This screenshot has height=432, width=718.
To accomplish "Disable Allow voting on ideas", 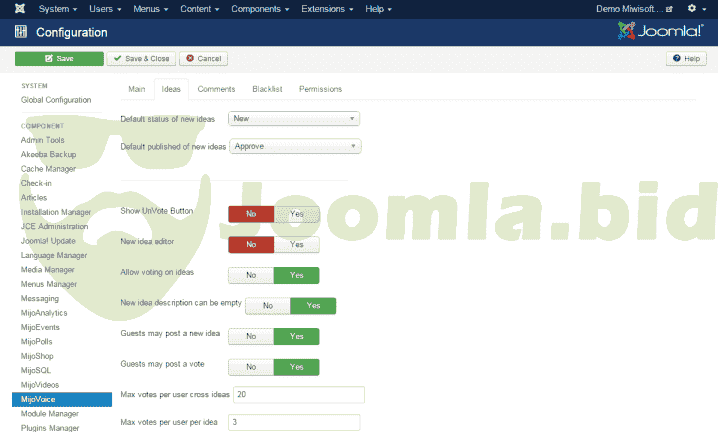I will tap(251, 275).
